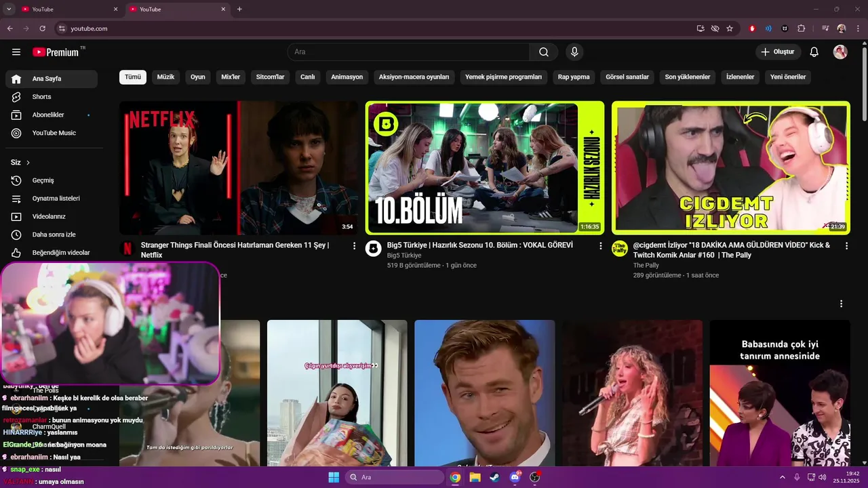Open more options for The Pally video
Viewport: 868px width, 488px height.
point(846,246)
